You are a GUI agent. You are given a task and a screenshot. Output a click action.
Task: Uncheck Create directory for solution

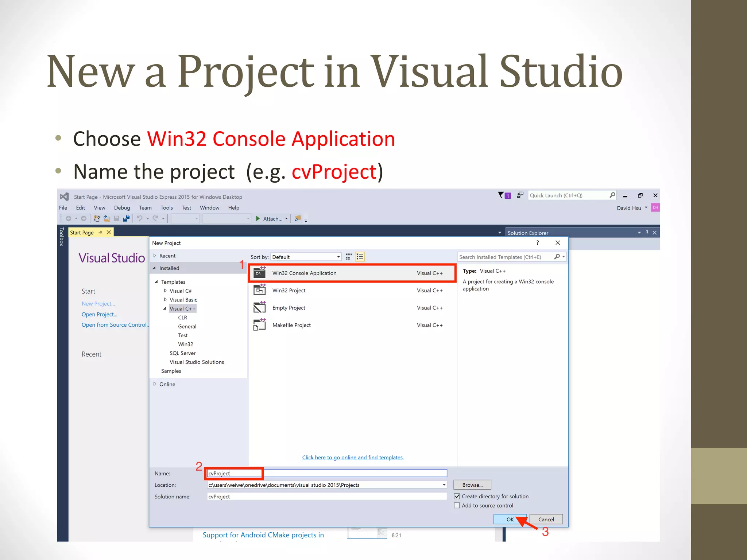(457, 496)
